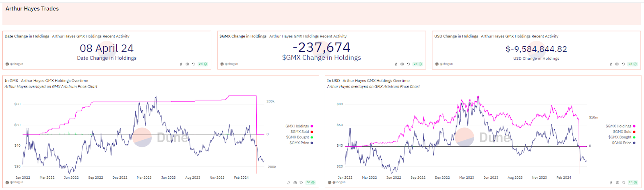Click camera icon on $GMX Change in Holdings card
Viewport: 644px width, 190px height.
[402, 64]
